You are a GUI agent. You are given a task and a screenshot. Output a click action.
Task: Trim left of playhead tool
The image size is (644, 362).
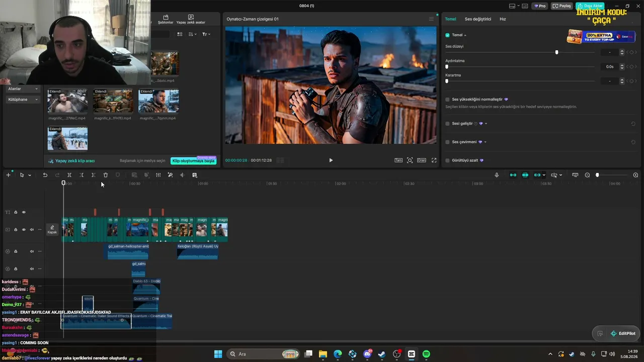[82, 175]
